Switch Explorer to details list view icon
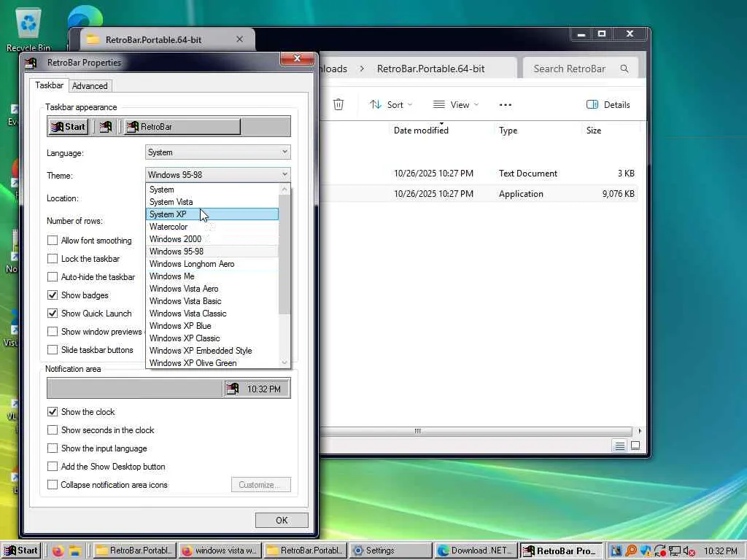Image resolution: width=747 pixels, height=560 pixels. coord(620,446)
